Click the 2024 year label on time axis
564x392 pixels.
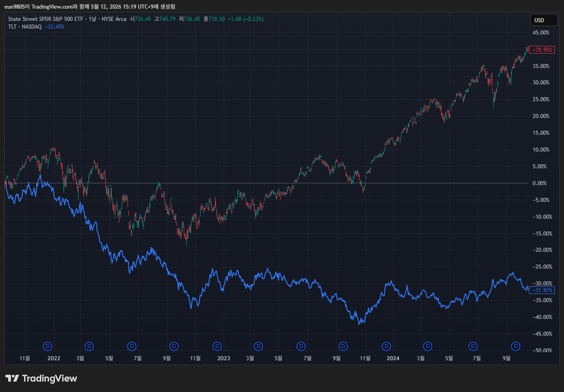tap(393, 358)
